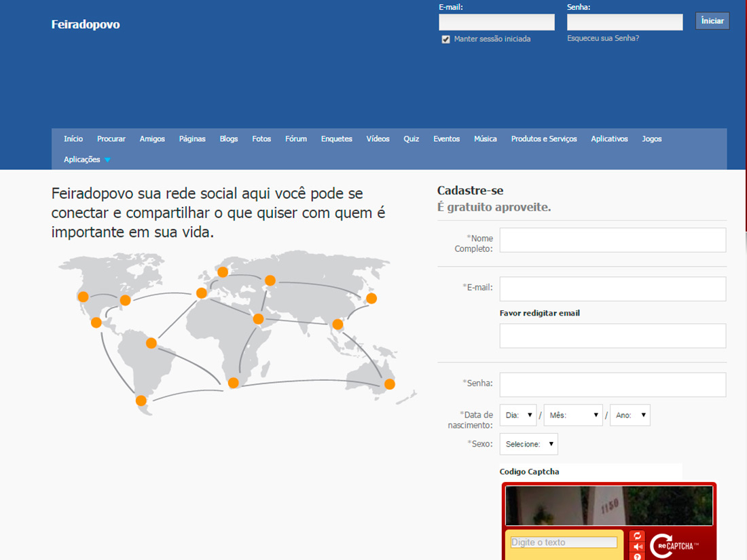Viewport: 747px width, 560px height.
Task: Open the Fórum menu item
Action: [296, 139]
